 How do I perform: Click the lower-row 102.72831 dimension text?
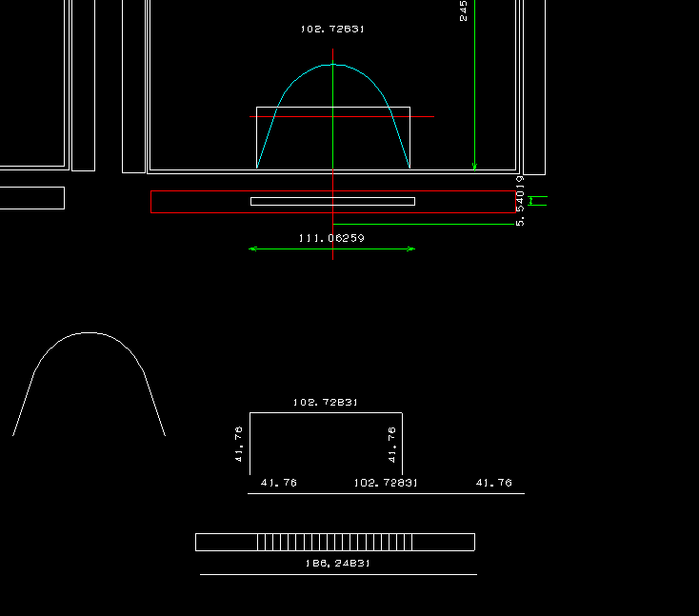[x=386, y=483]
